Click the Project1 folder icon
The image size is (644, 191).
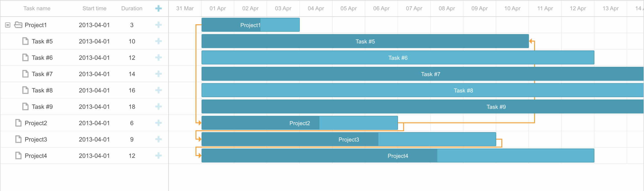click(x=18, y=25)
